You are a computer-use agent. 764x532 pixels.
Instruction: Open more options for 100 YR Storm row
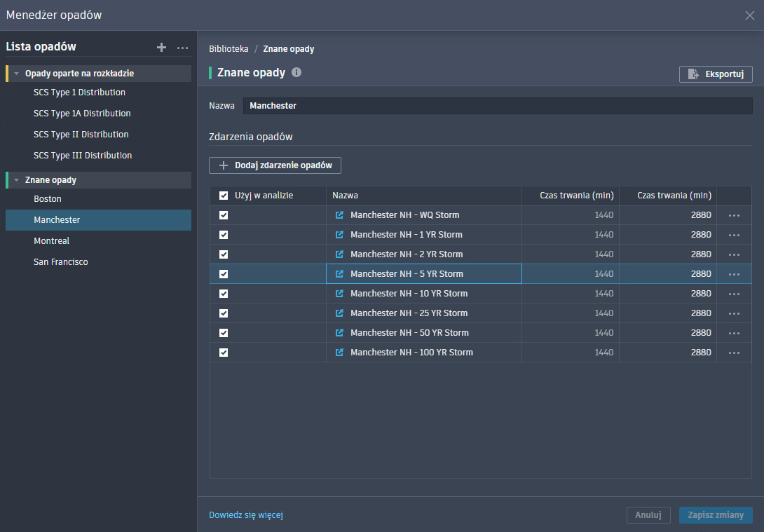click(x=734, y=353)
